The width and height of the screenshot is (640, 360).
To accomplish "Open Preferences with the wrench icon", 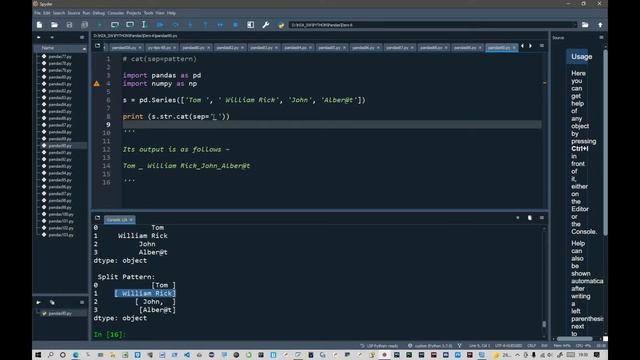I will (266, 25).
